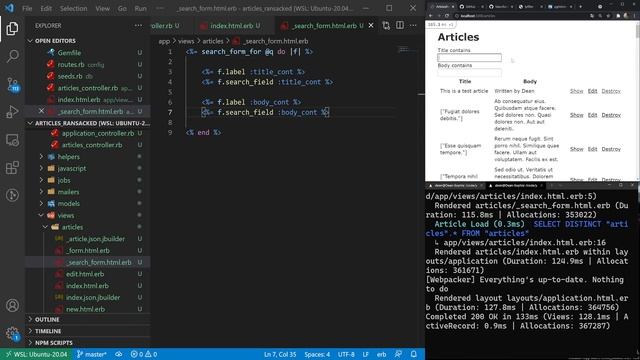Screen dimensions: 640x360
Task: Select the erb language mode
Action: (x=382, y=354)
